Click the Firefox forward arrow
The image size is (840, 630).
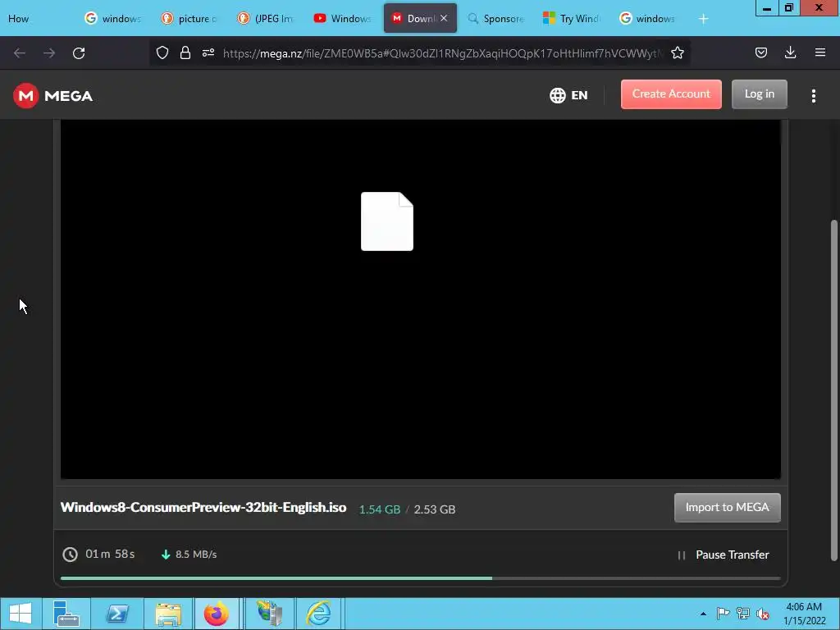pyautogui.click(x=49, y=52)
